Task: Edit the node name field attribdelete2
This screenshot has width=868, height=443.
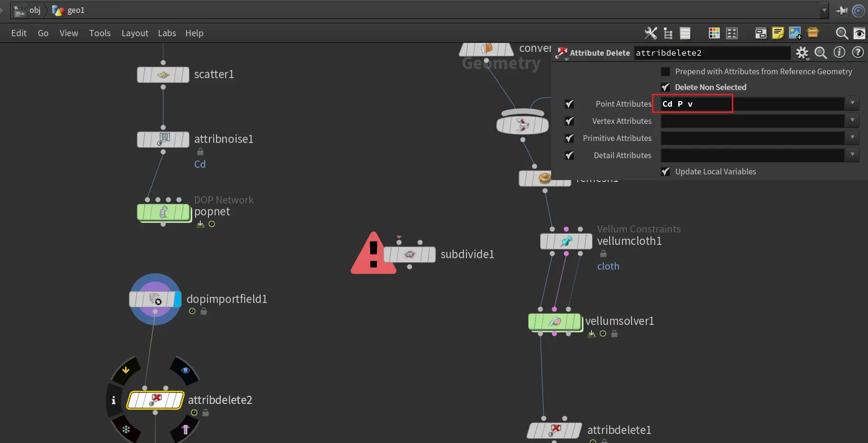Action: click(712, 53)
